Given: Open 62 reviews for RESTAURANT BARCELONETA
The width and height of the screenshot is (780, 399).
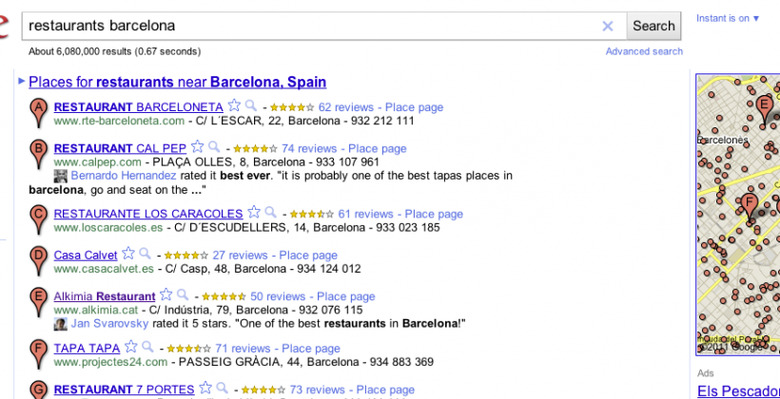Looking at the screenshot, I should pyautogui.click(x=346, y=107).
